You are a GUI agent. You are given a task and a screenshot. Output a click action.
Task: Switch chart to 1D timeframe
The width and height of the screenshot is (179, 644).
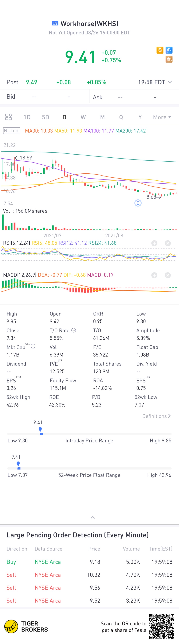pyautogui.click(x=27, y=117)
